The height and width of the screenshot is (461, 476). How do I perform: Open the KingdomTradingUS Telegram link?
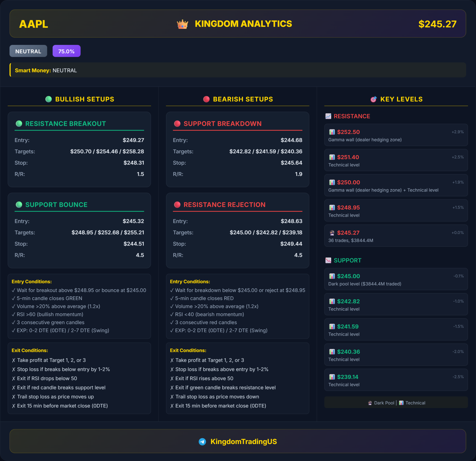coord(244,442)
